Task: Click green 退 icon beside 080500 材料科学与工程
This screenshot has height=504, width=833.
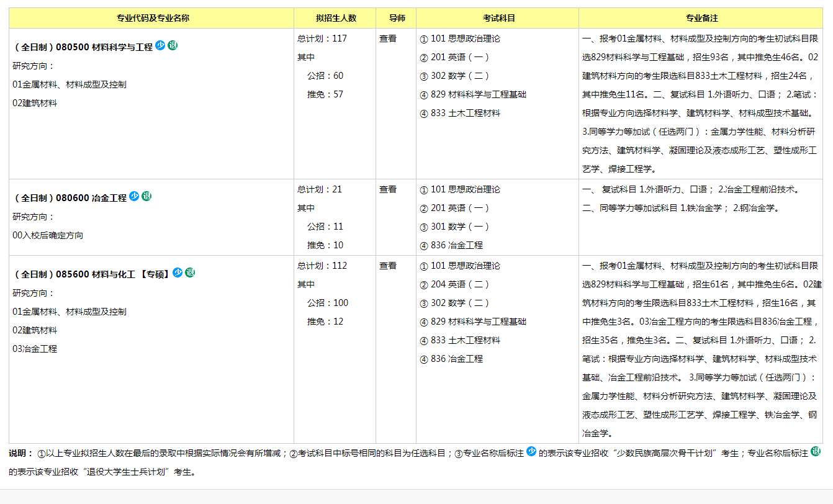Action: click(173, 45)
